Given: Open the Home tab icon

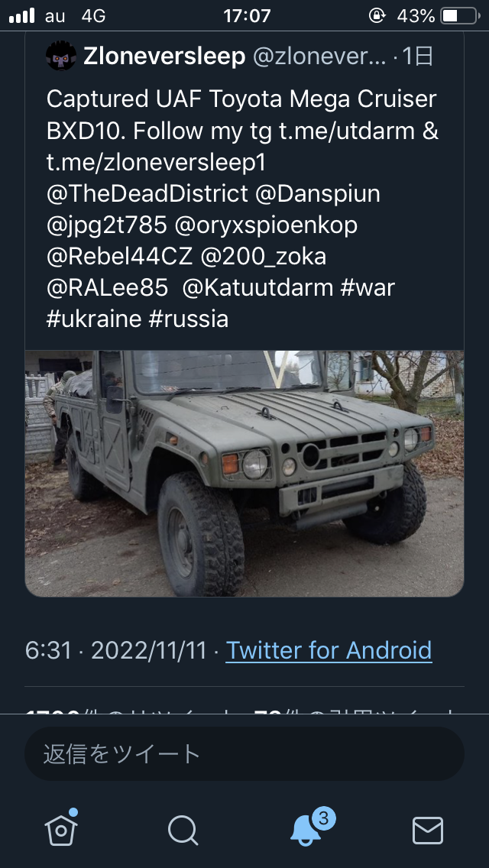Looking at the screenshot, I should tap(61, 829).
